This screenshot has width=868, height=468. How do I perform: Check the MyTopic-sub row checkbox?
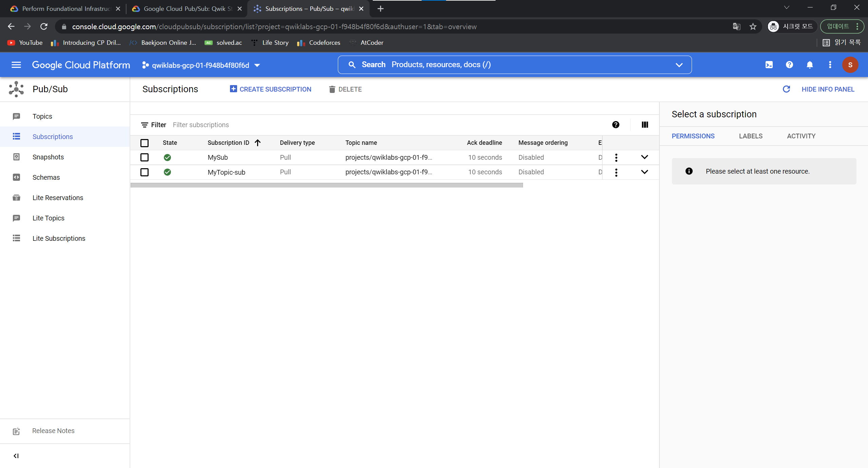click(x=144, y=172)
